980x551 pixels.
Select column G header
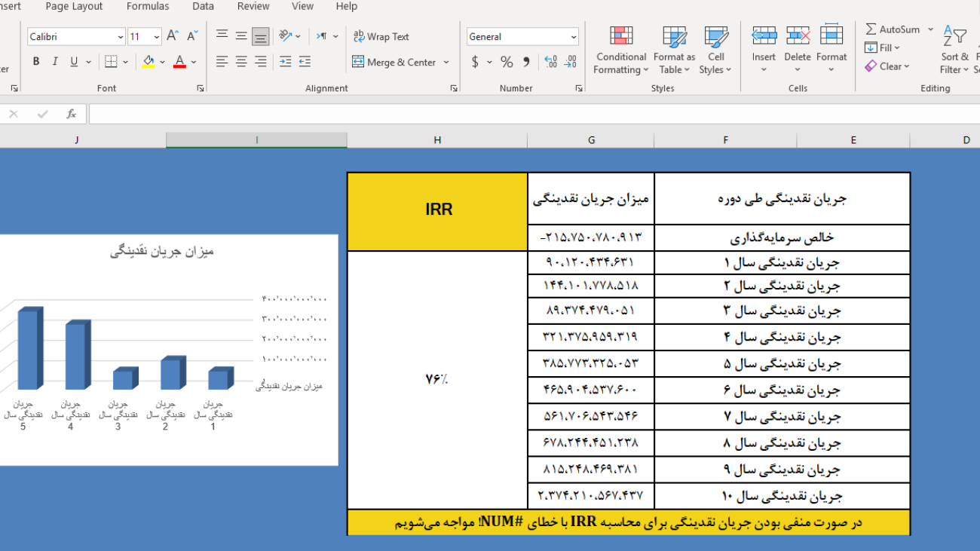pyautogui.click(x=591, y=140)
